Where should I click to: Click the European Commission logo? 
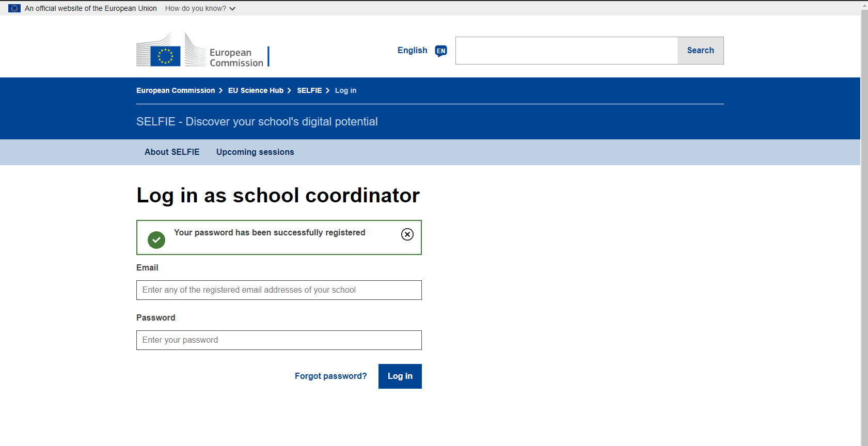[203, 50]
